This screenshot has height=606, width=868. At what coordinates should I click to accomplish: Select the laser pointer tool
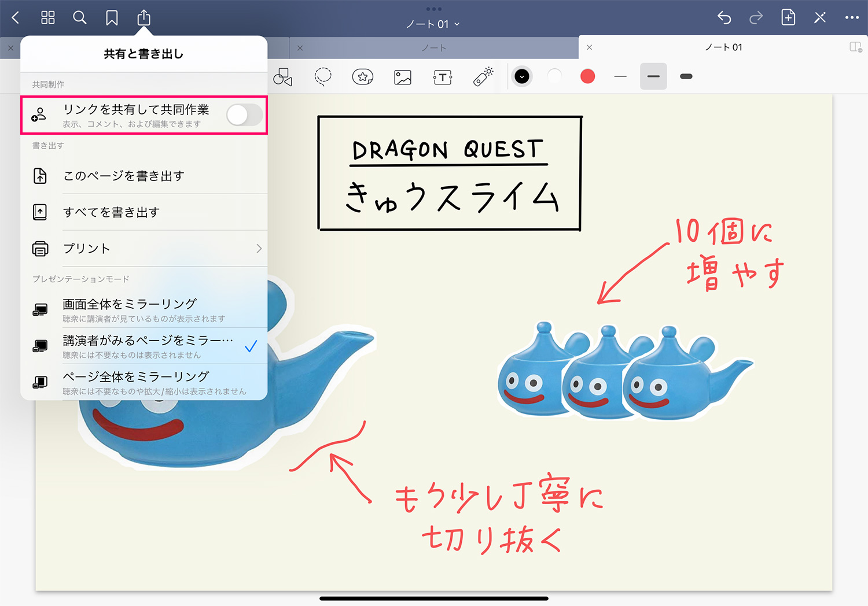click(483, 77)
